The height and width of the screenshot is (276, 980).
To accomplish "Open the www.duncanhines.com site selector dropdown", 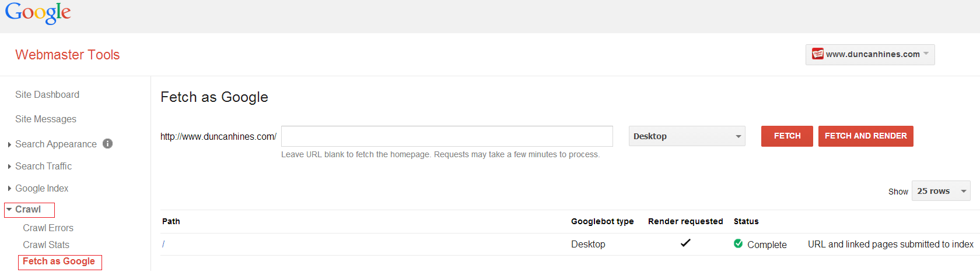I will [870, 54].
